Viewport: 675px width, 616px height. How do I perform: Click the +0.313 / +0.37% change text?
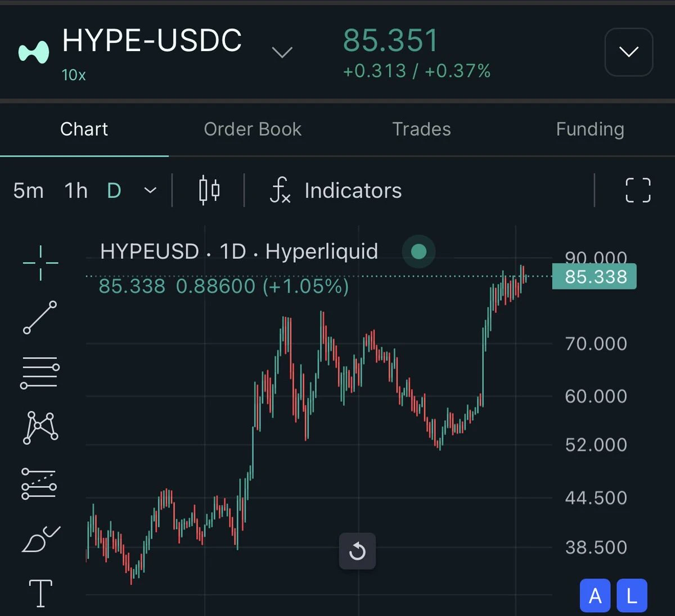tap(417, 71)
